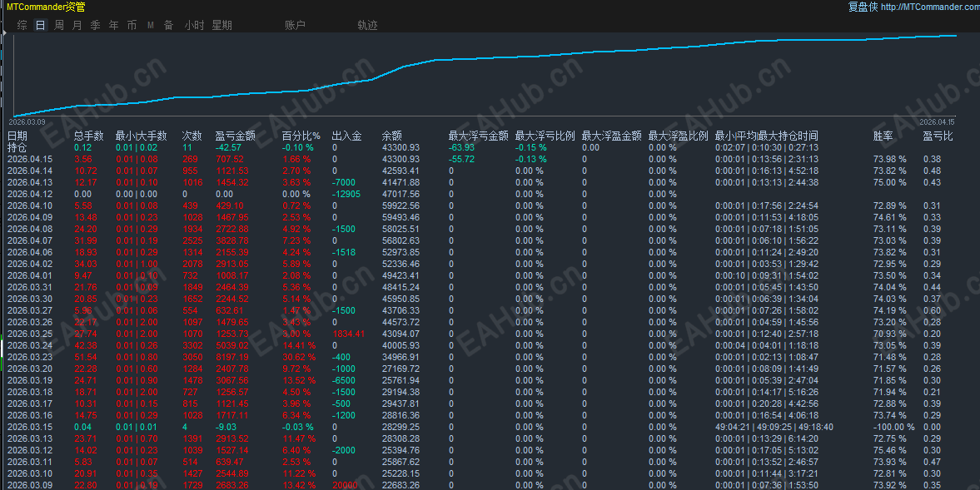980x490 pixels.
Task: Click holding time 49:04:21 | 49:09:25 | 49:18:40
Action: (x=774, y=427)
